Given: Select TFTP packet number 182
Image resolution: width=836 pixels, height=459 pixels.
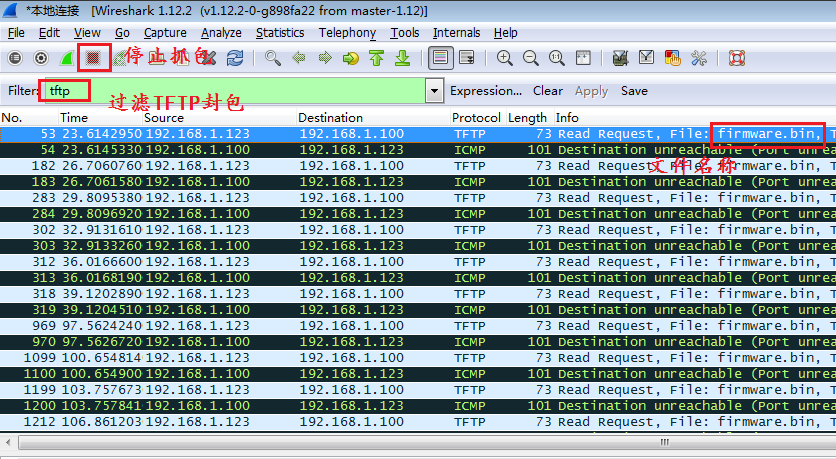Looking at the screenshot, I should point(418,166).
